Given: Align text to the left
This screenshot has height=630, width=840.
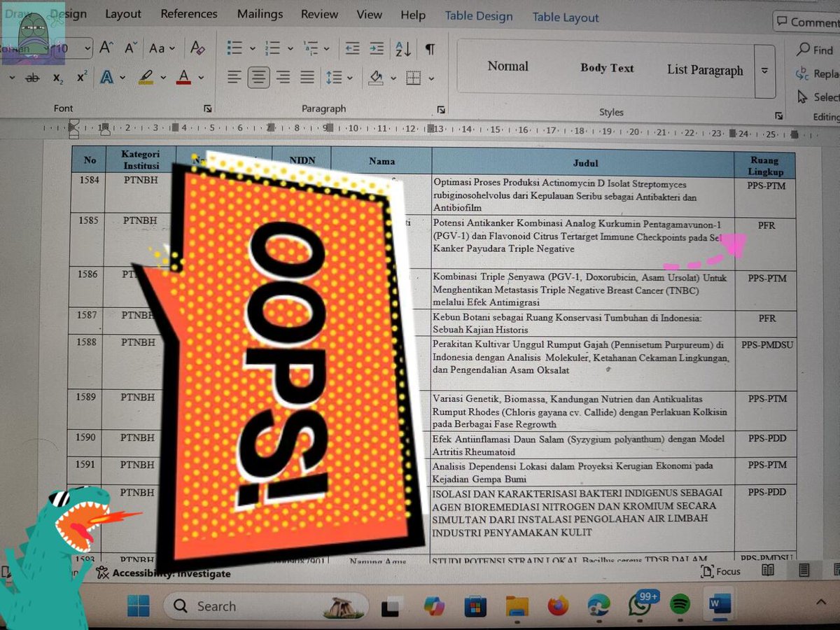Looking at the screenshot, I should pos(234,77).
